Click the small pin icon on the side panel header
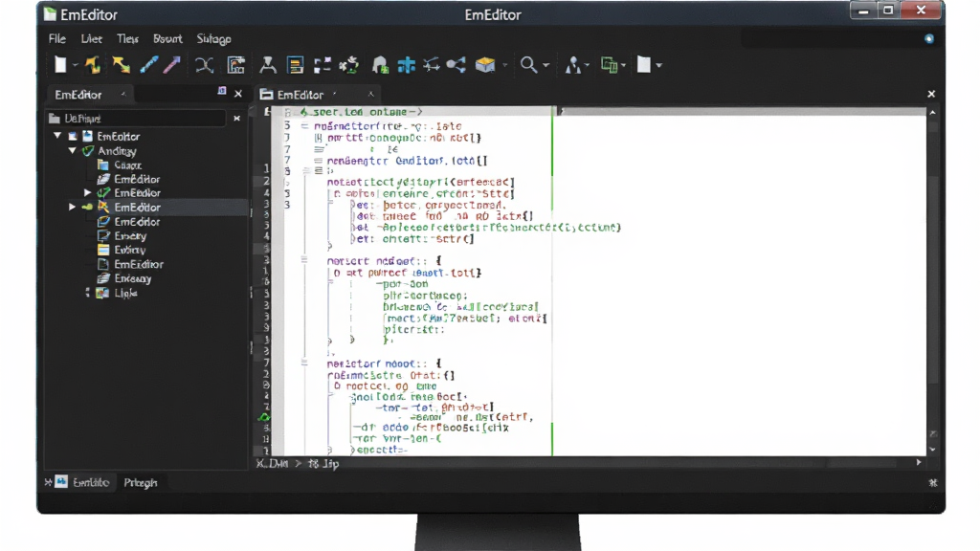The width and height of the screenshot is (980, 551). (222, 91)
